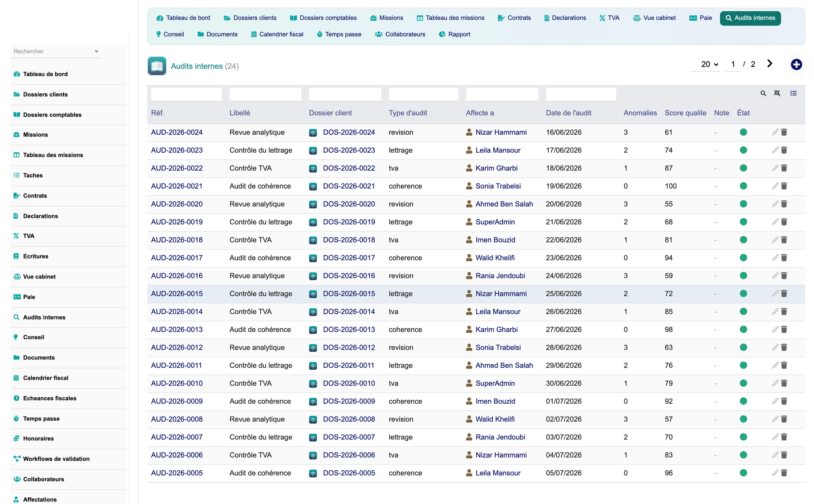
Task: Open Tableau de bord tab in top menu
Action: [x=183, y=18]
